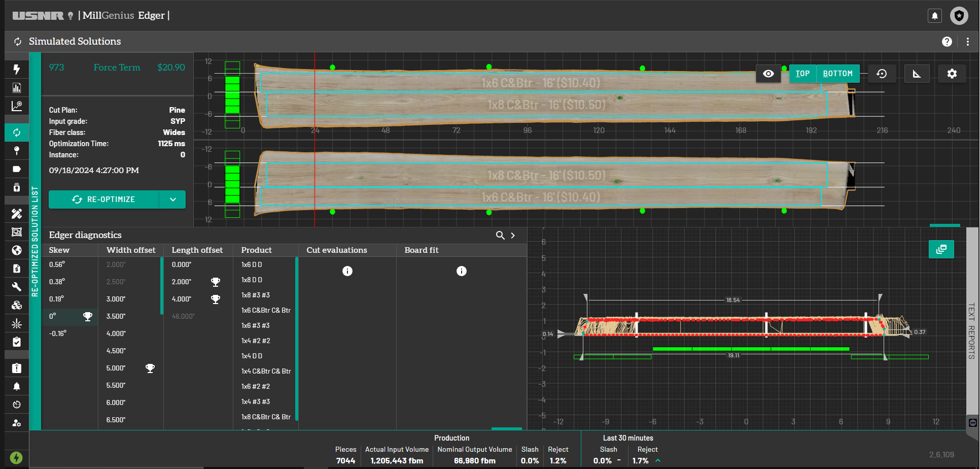Click the pin marker sidebar icon

coord(17,151)
